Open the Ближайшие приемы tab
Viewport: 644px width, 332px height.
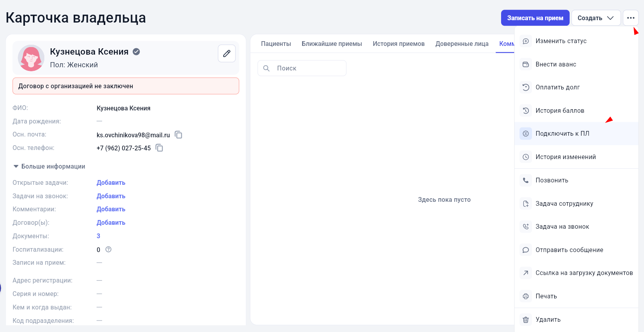(x=332, y=44)
